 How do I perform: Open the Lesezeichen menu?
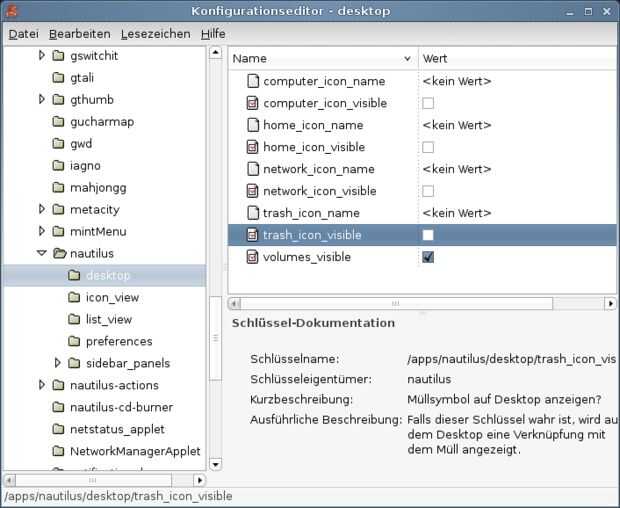pos(155,34)
